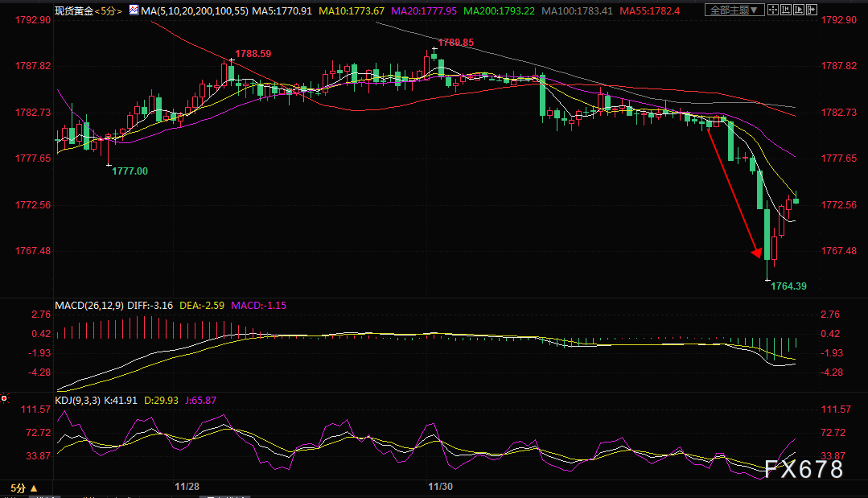The width and height of the screenshot is (868, 498).
Task: Select the MACD(26,12,9) indicator label
Action: (89, 306)
